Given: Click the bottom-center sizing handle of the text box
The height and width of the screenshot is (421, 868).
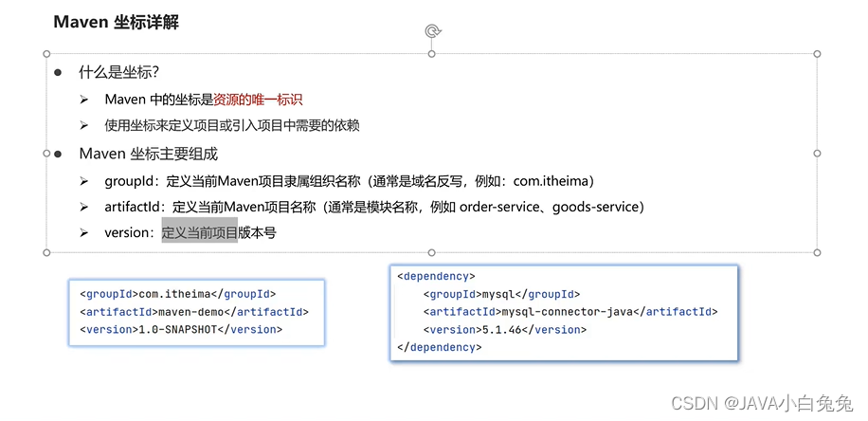Looking at the screenshot, I should (x=432, y=252).
